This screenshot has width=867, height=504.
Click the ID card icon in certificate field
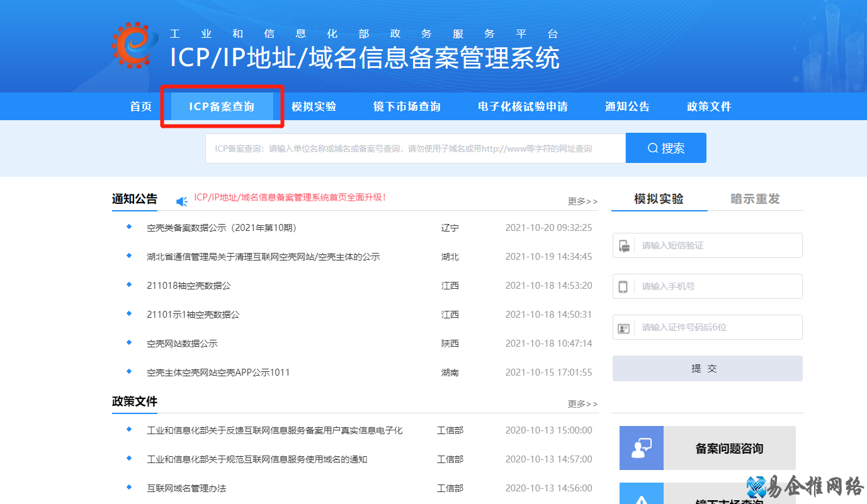625,327
